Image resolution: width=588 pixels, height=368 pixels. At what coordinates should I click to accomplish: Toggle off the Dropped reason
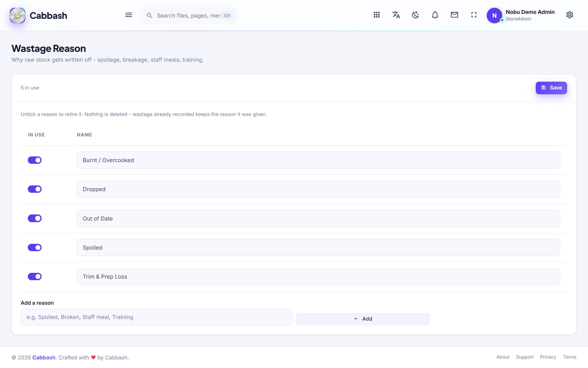pyautogui.click(x=35, y=189)
